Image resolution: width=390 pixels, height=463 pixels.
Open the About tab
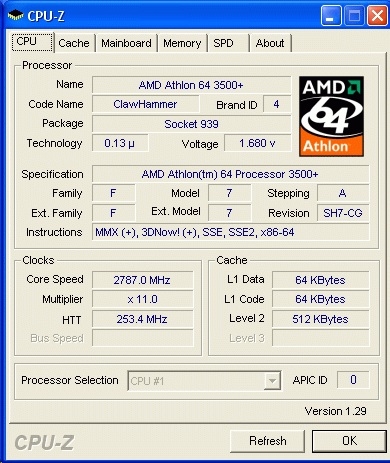(270, 43)
